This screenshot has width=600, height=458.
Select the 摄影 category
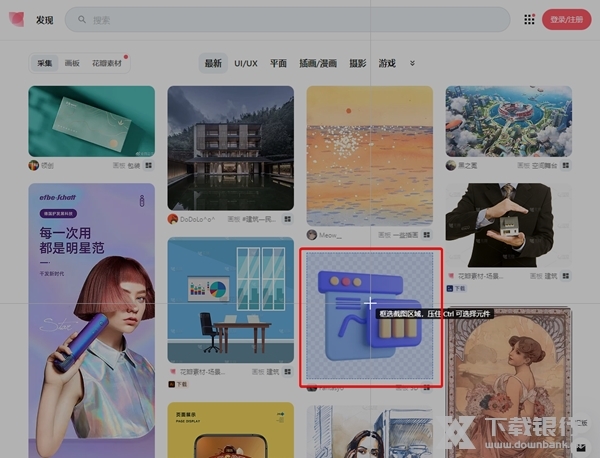[358, 63]
